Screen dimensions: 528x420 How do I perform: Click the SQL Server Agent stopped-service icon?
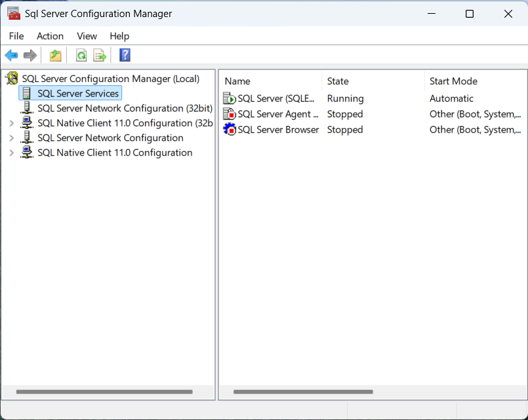(x=230, y=114)
